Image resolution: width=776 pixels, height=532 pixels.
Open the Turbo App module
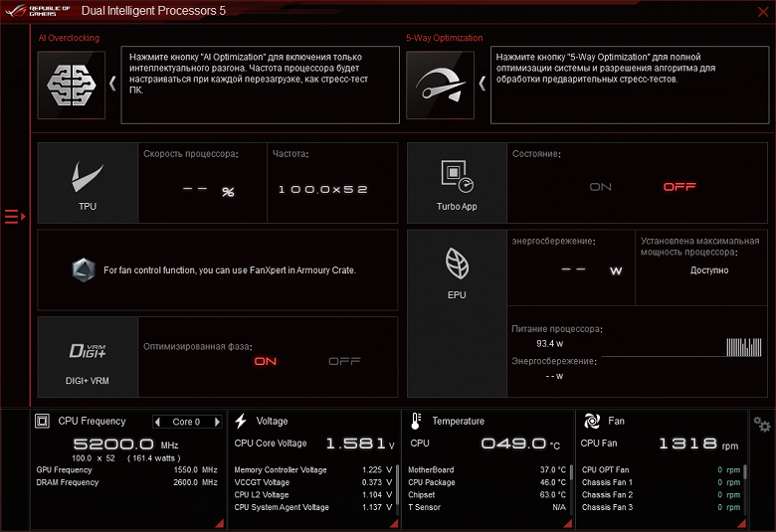point(457,183)
